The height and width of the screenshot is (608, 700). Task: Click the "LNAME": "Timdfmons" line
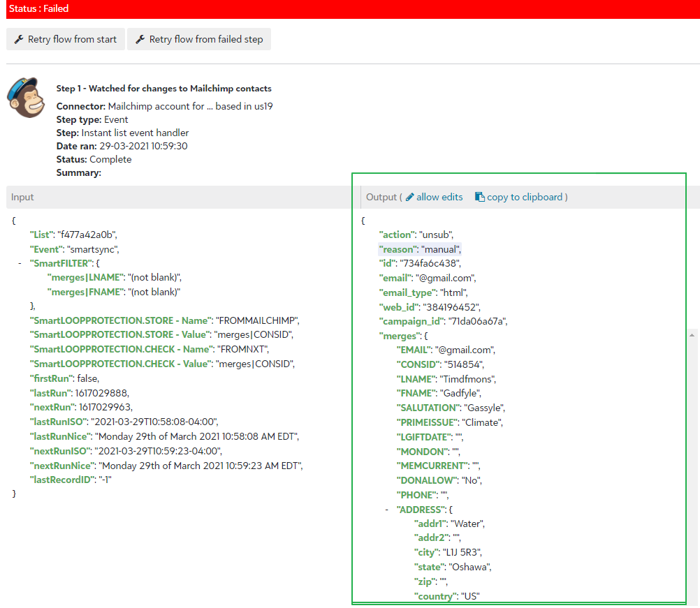pos(446,379)
